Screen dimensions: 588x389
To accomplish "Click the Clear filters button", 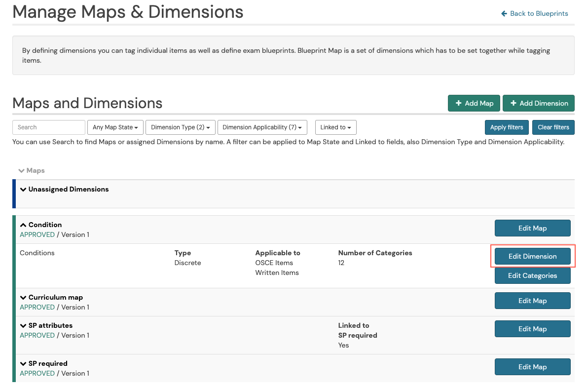I will (553, 127).
